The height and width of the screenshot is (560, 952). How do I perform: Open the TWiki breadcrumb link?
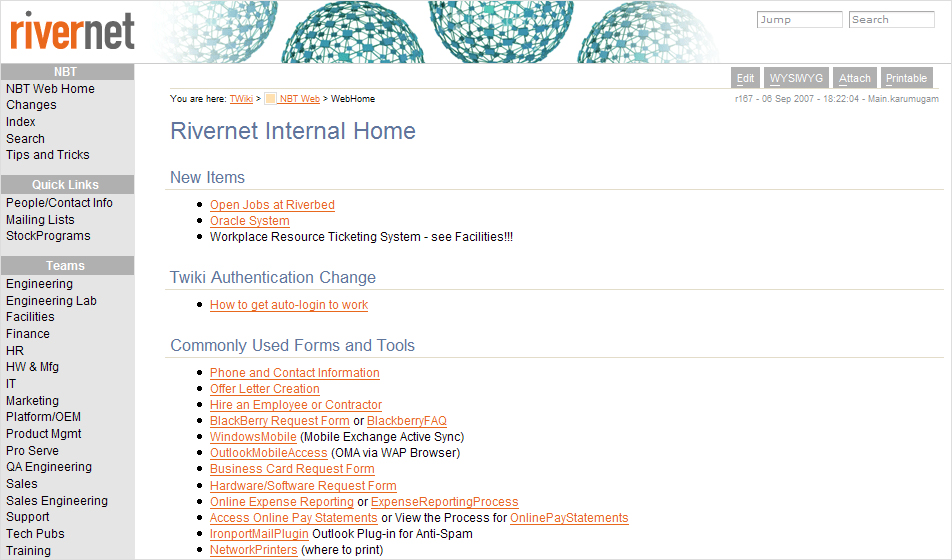241,99
